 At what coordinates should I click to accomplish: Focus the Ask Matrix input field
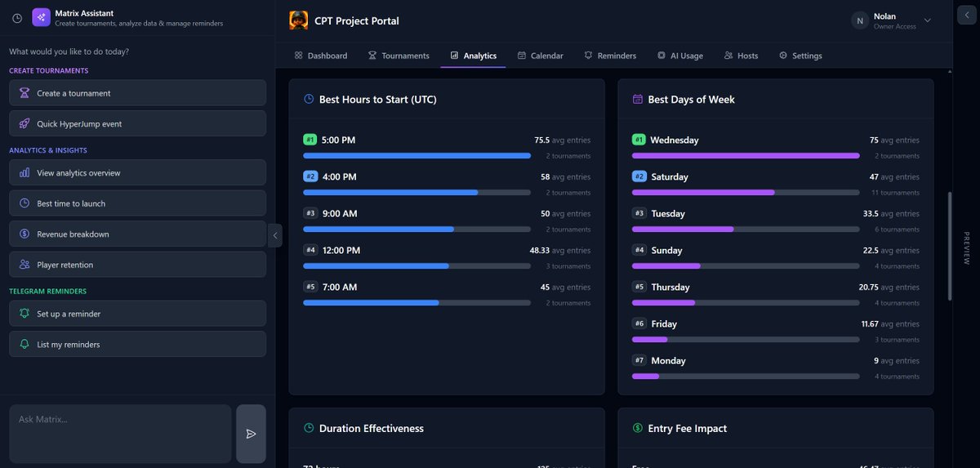(x=120, y=434)
